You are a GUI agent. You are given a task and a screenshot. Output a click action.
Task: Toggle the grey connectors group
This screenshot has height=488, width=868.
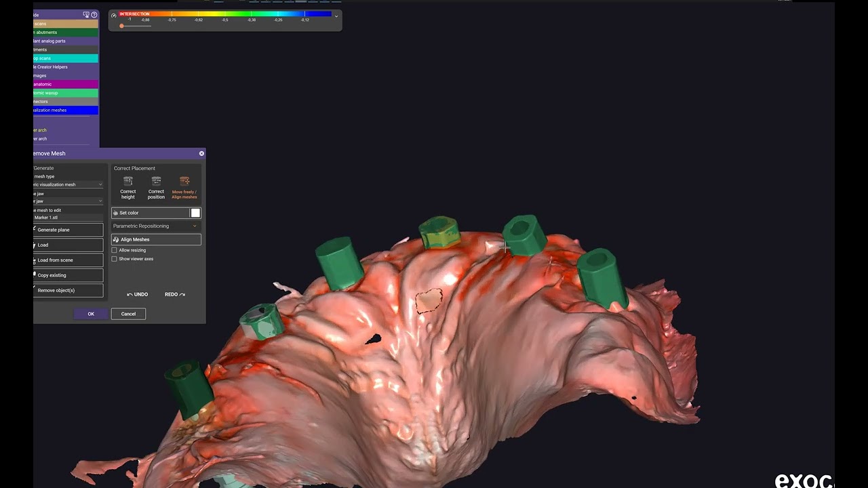[66, 102]
